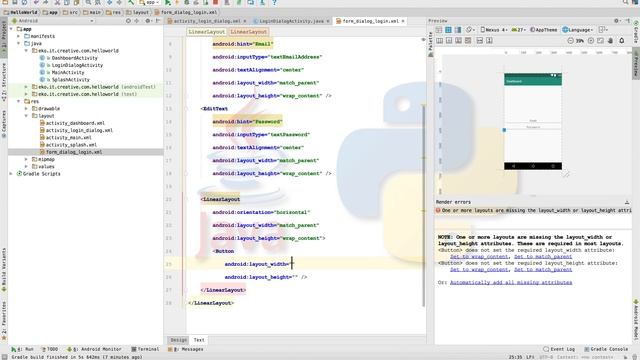
Task: Click the Redo arrow toolbar icon
Action: click(46, 2)
